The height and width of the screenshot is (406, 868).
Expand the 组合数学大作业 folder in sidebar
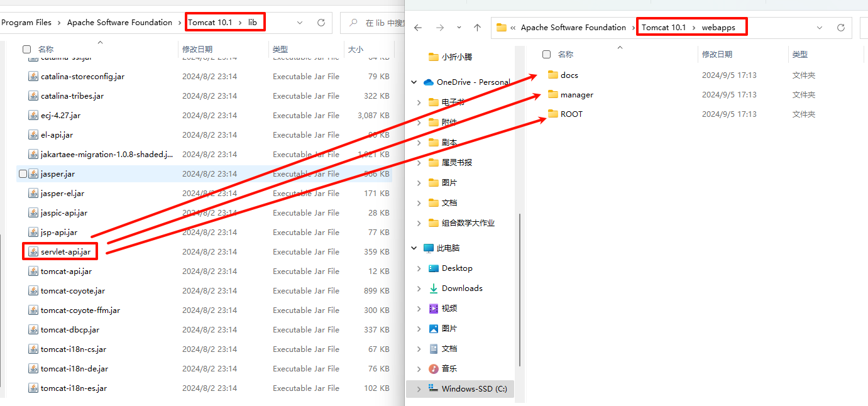click(x=419, y=223)
